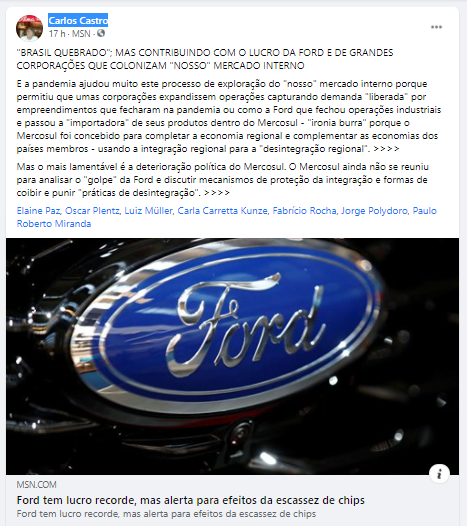Open Carlos Castro's profile name link
This screenshot has height=526, width=467.
point(78,20)
